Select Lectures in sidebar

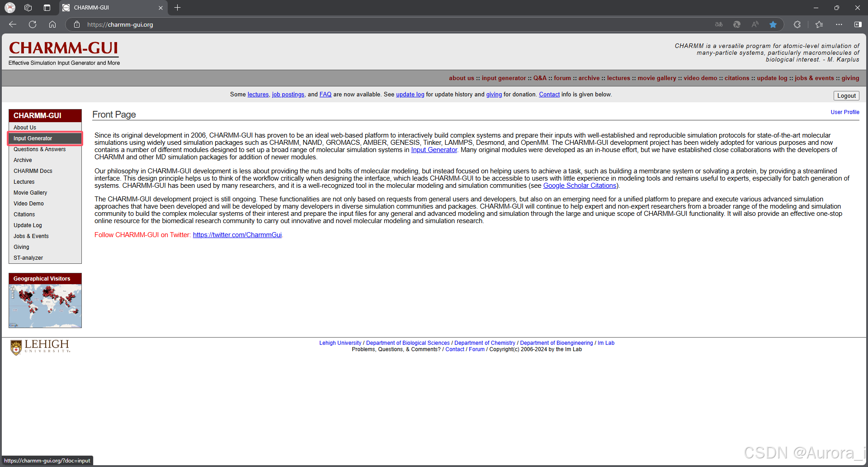tap(45, 182)
